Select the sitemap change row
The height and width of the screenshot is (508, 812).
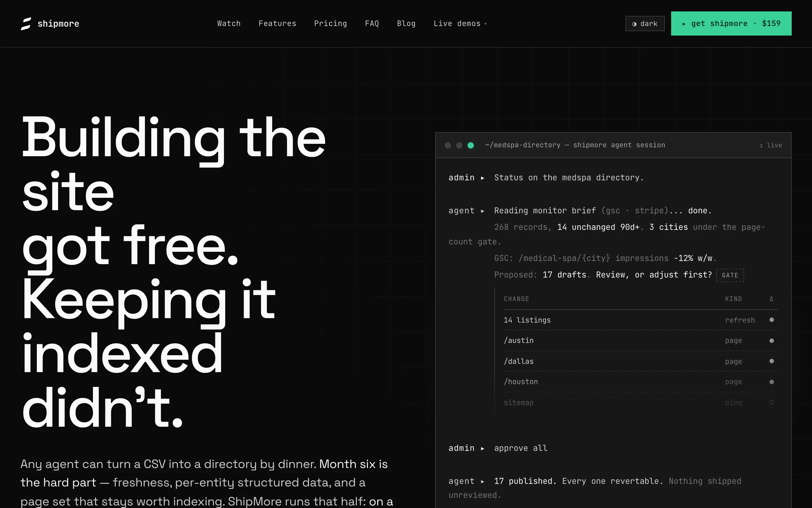(x=641, y=403)
